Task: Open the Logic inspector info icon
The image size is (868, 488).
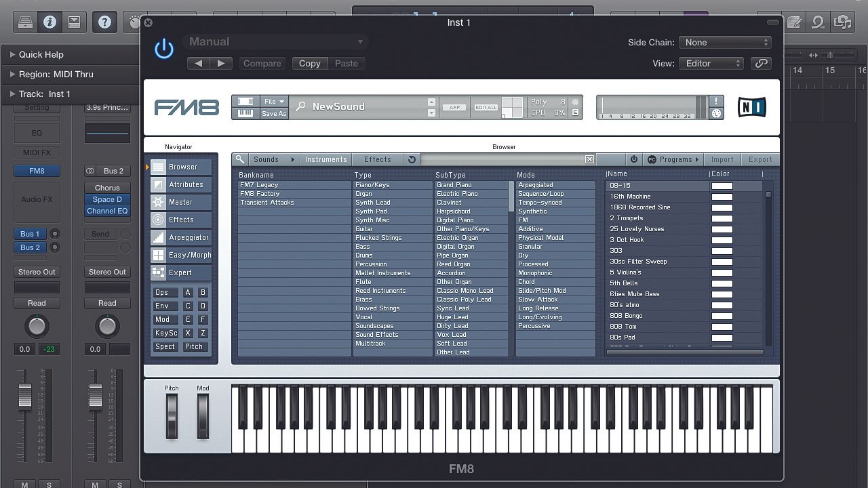Action: 50,22
